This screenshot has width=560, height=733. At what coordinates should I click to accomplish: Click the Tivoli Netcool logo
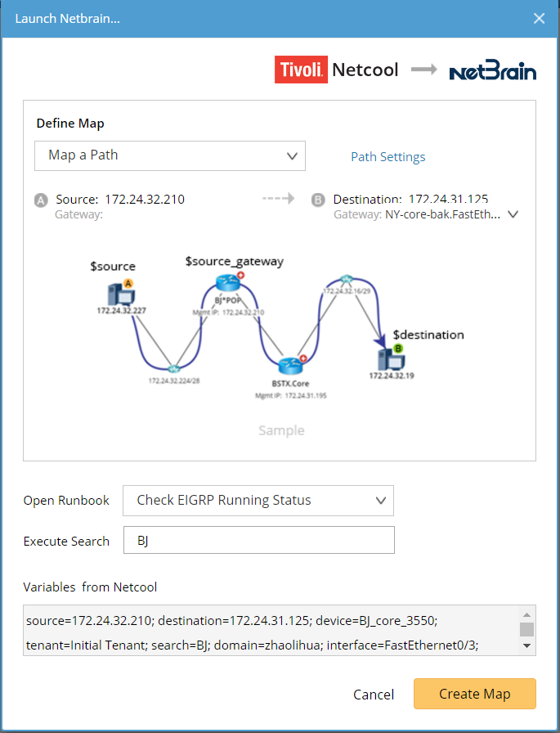(x=337, y=70)
